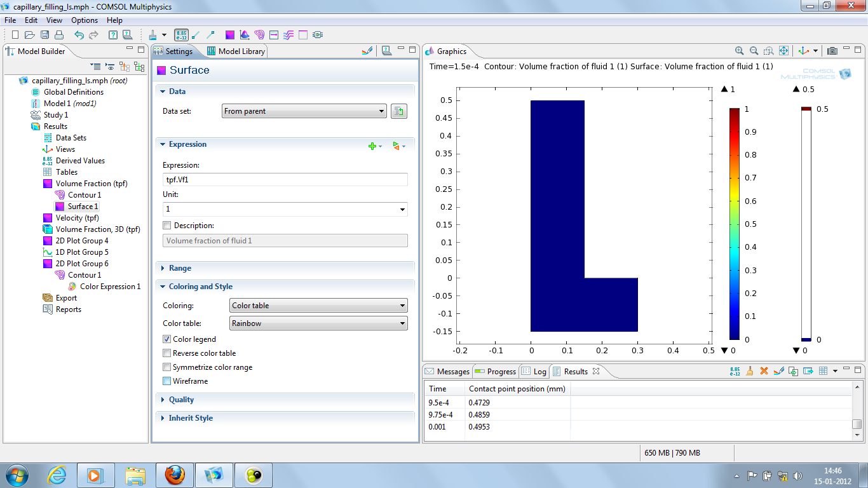The width and height of the screenshot is (868, 488).
Task: Click the Save file toolbar icon
Action: click(x=44, y=35)
